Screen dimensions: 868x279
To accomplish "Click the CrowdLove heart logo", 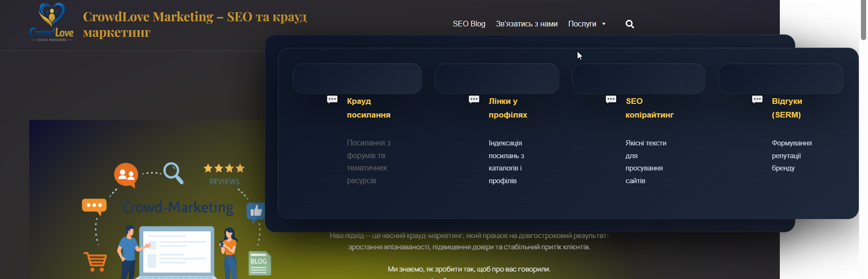I will pyautogui.click(x=51, y=22).
